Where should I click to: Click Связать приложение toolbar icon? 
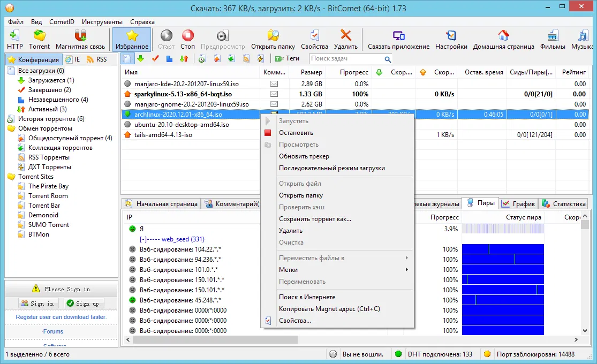tap(398, 40)
